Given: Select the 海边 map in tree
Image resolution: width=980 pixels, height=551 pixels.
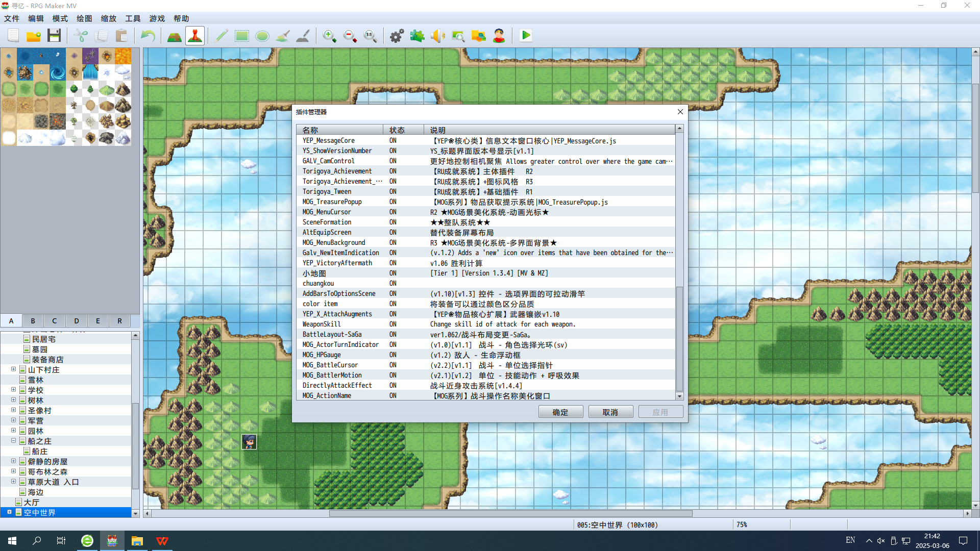Looking at the screenshot, I should coord(36,492).
